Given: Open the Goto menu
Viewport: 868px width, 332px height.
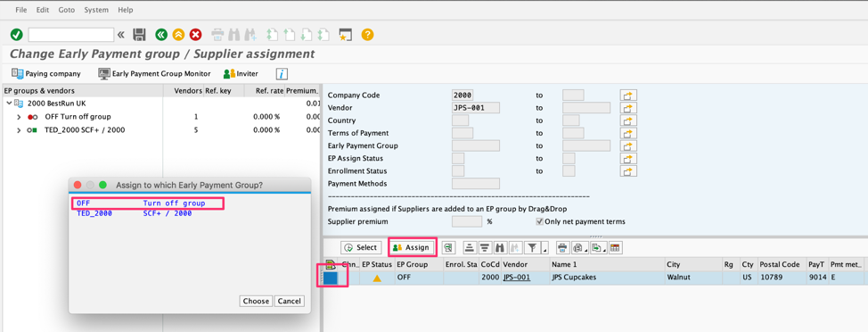Looking at the screenshot, I should coord(67,10).
